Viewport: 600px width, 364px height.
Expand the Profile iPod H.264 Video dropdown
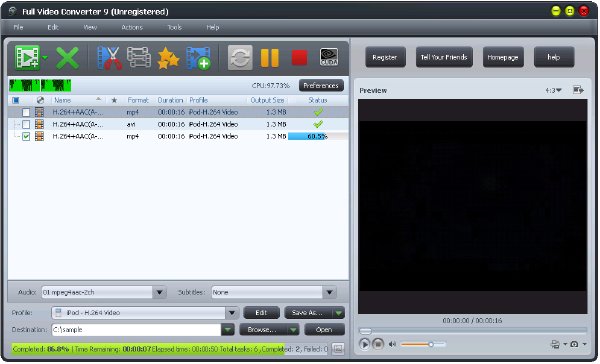[x=232, y=313]
